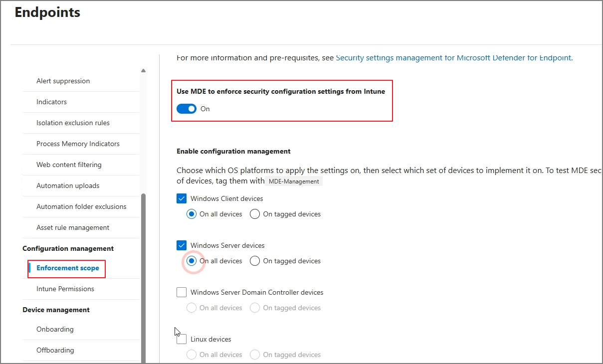
Task: Click the Enable configuration management heading
Action: pyautogui.click(x=233, y=151)
